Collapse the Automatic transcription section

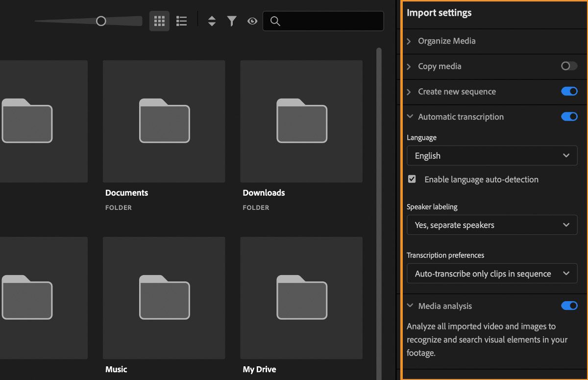pyautogui.click(x=410, y=117)
